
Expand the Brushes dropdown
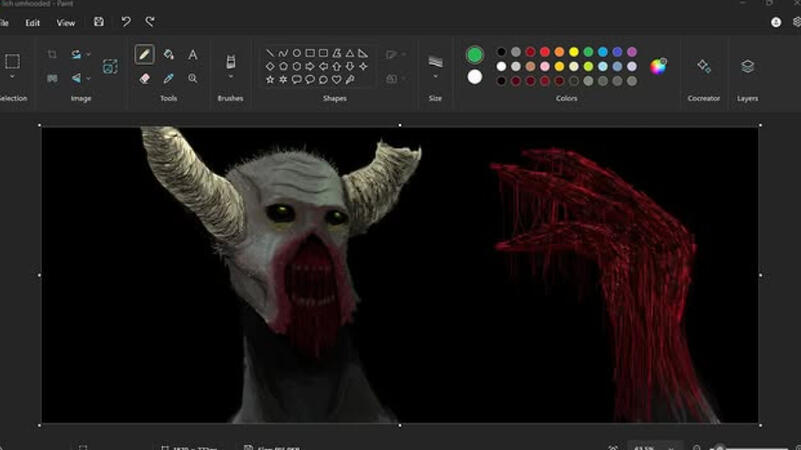231,76
